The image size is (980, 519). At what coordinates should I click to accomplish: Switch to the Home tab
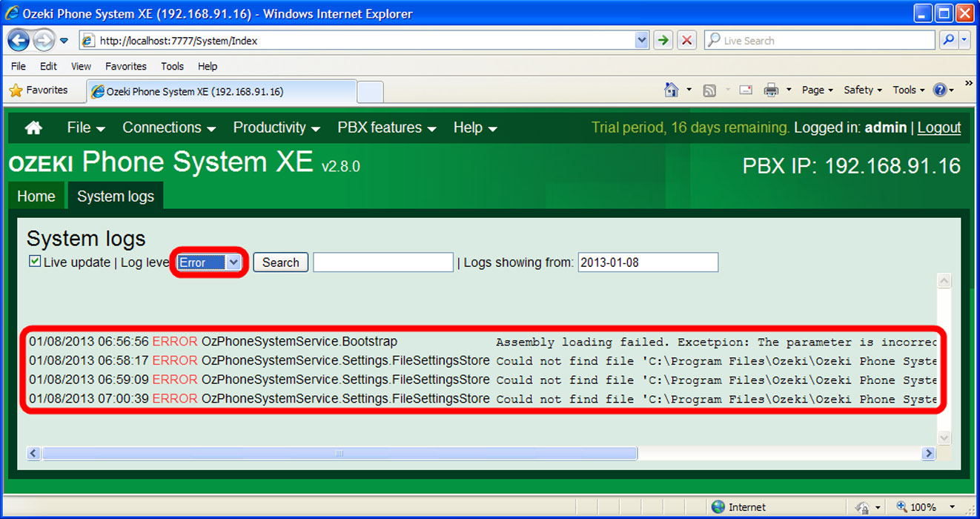36,196
